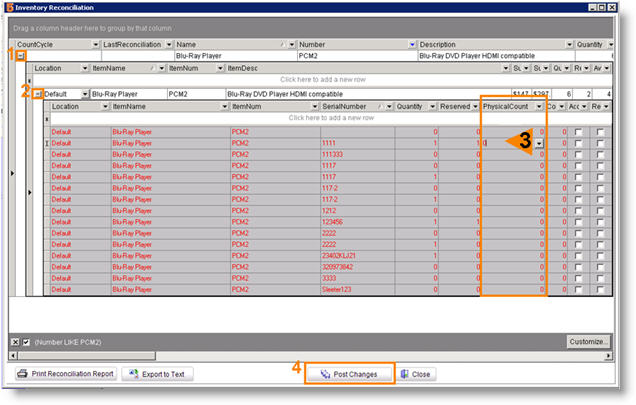Image resolution: width=636 pixels, height=405 pixels.
Task: Open the inner ItemNum column filter dropdown
Action: coord(315,107)
